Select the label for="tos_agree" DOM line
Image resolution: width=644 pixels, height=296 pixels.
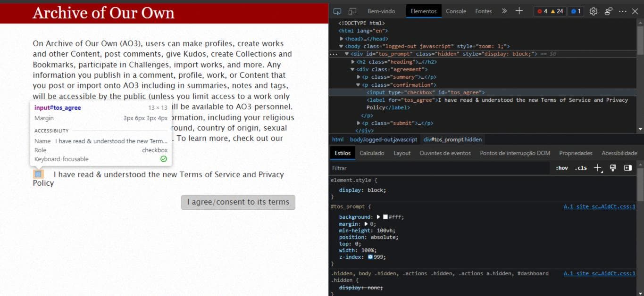click(x=497, y=104)
